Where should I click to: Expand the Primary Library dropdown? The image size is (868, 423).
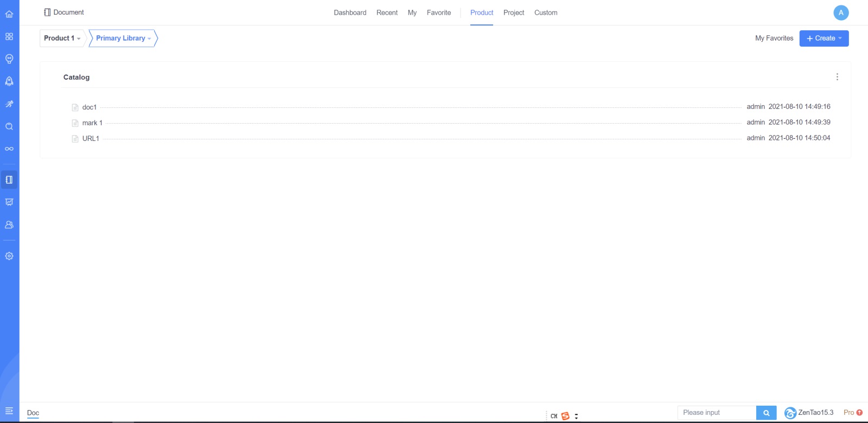click(x=123, y=39)
